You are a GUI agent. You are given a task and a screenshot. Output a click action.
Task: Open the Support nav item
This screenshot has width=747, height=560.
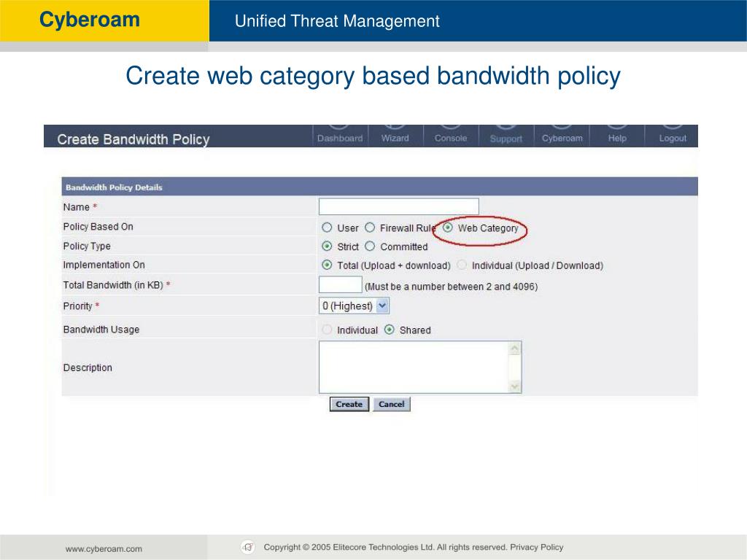[506, 139]
